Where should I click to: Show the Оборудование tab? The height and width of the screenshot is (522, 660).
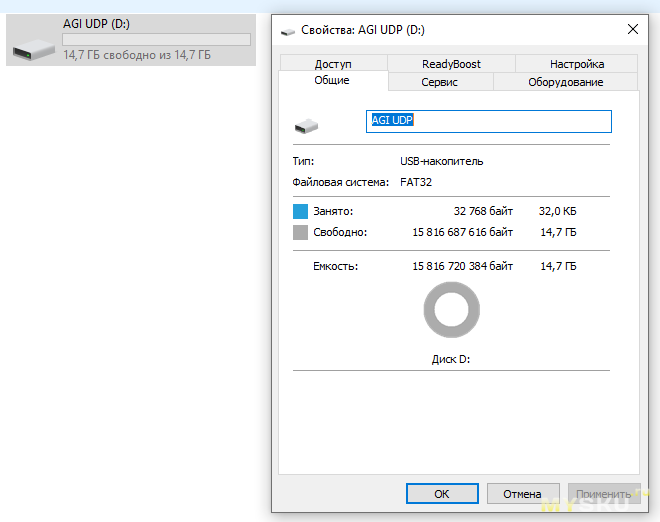pos(565,82)
